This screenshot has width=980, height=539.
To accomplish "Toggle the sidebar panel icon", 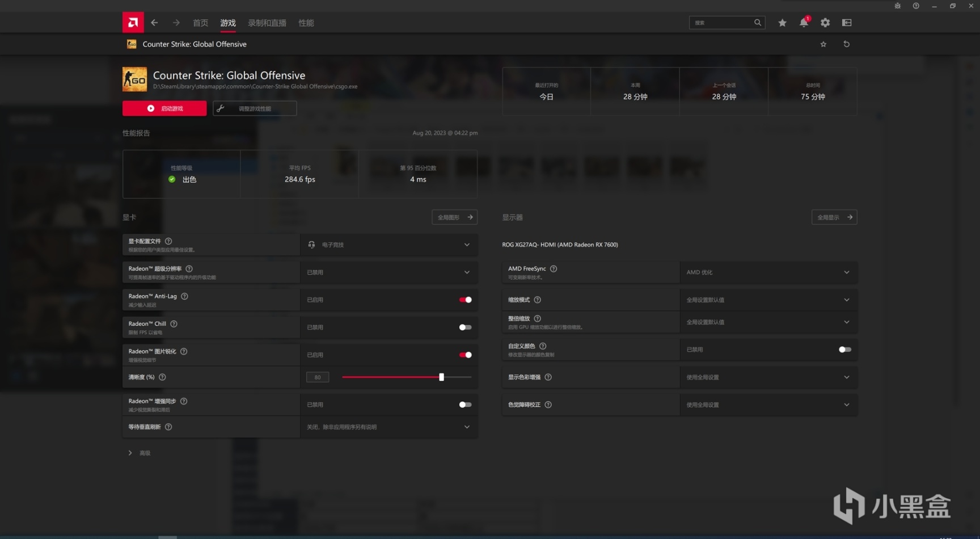I will tap(847, 23).
